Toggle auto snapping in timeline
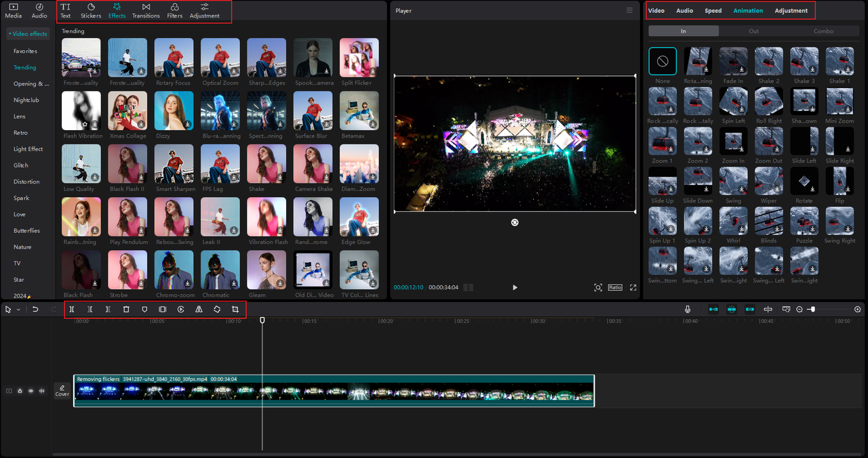 coord(732,309)
